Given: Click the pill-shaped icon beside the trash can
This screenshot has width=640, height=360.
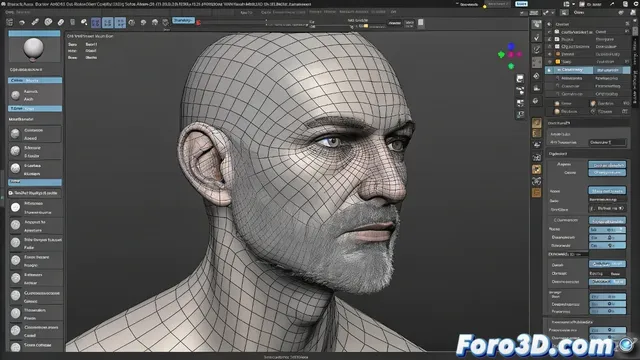Looking at the screenshot, I should 60,22.
